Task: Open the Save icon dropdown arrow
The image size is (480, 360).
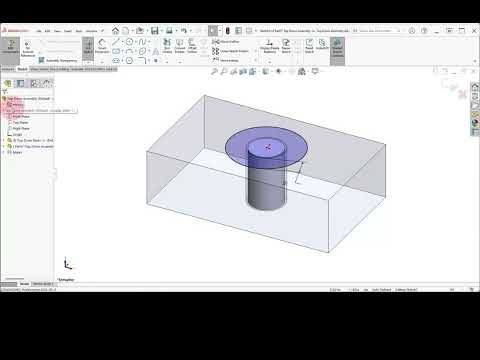Action: coord(161,31)
